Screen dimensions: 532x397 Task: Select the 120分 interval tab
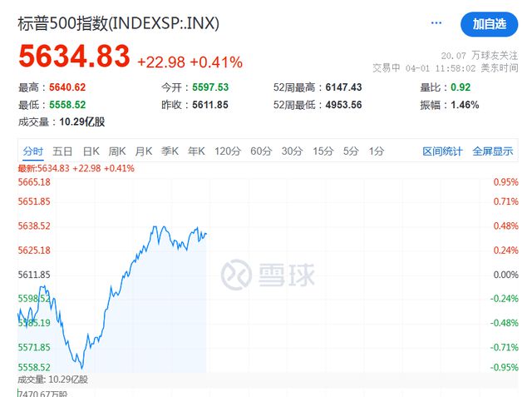(227, 151)
